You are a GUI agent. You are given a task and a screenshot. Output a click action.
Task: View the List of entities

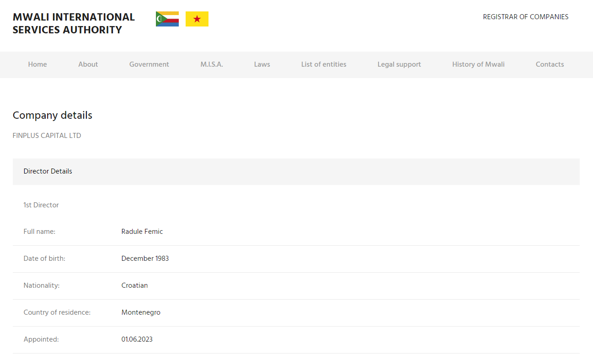pyautogui.click(x=324, y=64)
